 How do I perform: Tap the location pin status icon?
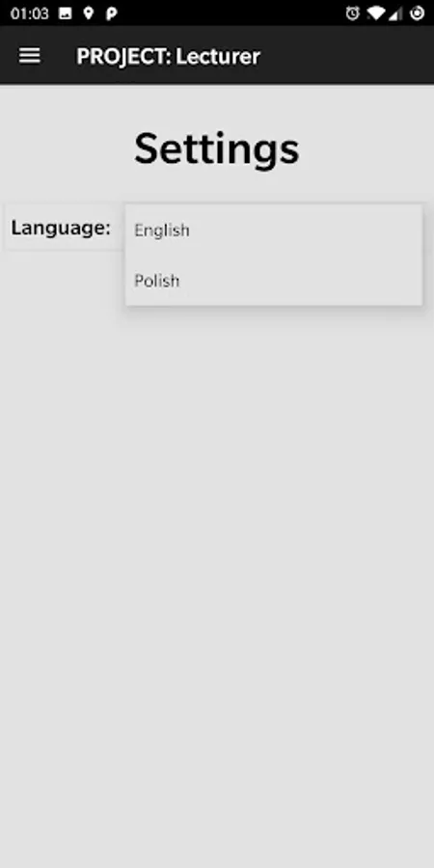point(89,14)
